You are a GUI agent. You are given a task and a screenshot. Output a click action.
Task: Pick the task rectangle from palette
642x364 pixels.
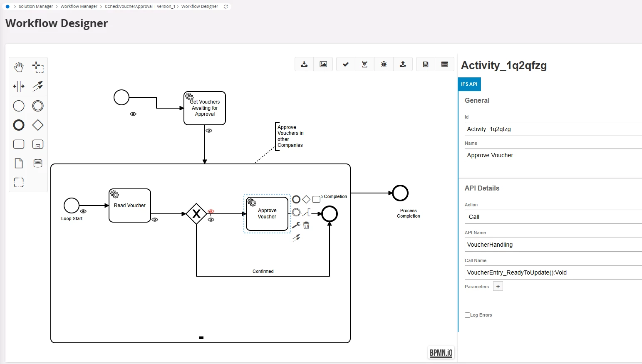(19, 144)
